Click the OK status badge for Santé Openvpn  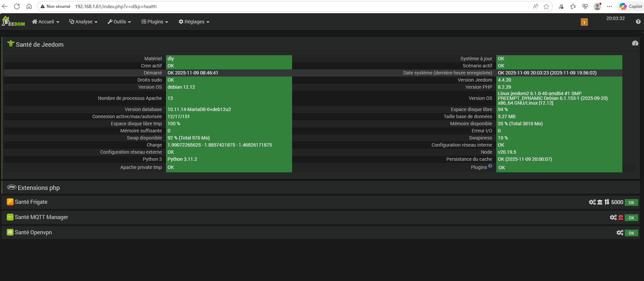631,233
